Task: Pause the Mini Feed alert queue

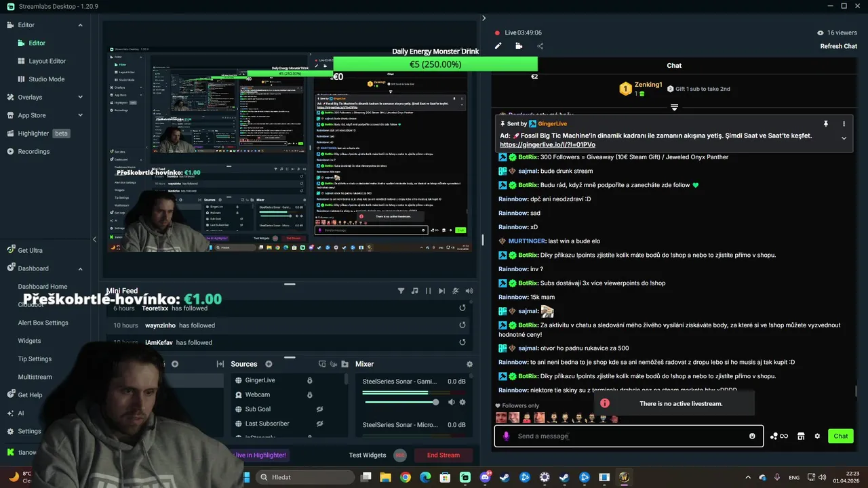Action: [x=428, y=291]
